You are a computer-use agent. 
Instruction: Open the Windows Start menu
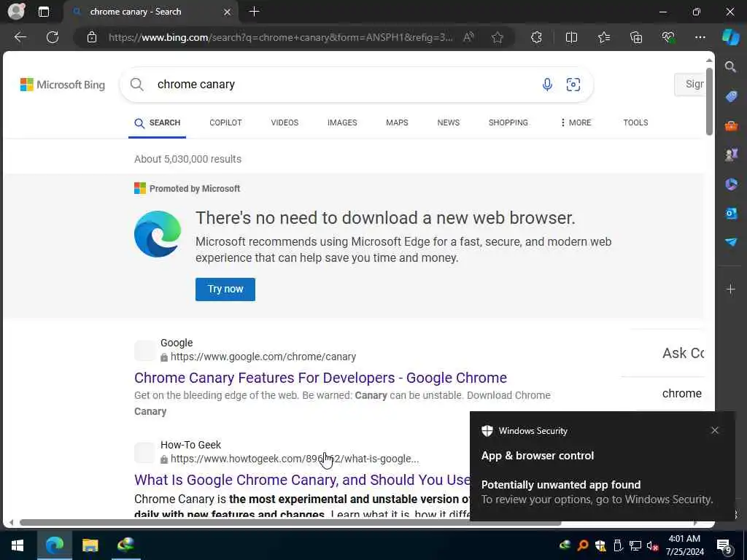coord(18,545)
